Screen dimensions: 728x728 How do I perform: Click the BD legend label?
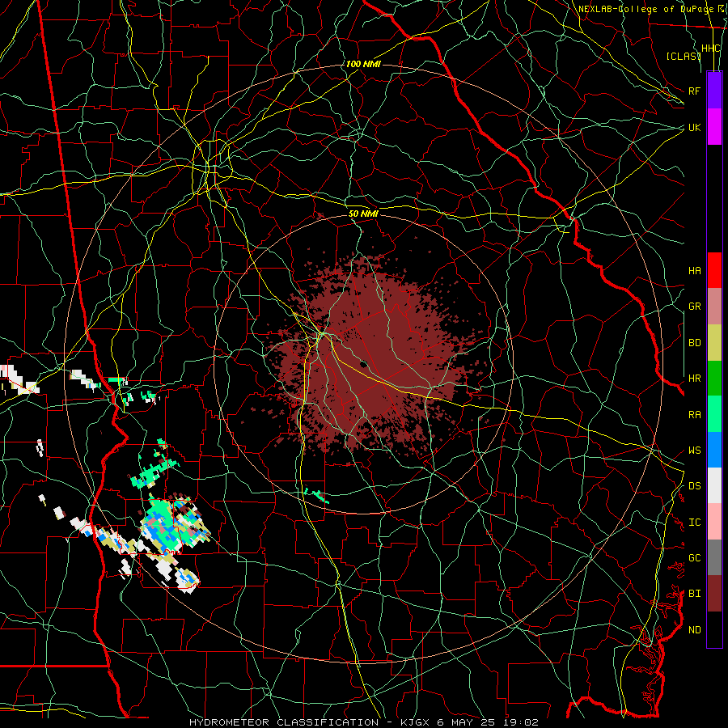point(694,343)
